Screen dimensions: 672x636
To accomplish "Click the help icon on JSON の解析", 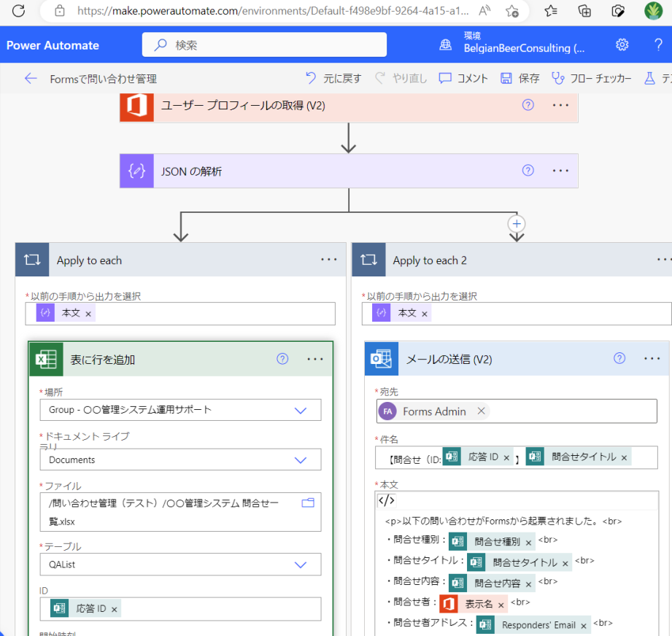I will coord(528,171).
